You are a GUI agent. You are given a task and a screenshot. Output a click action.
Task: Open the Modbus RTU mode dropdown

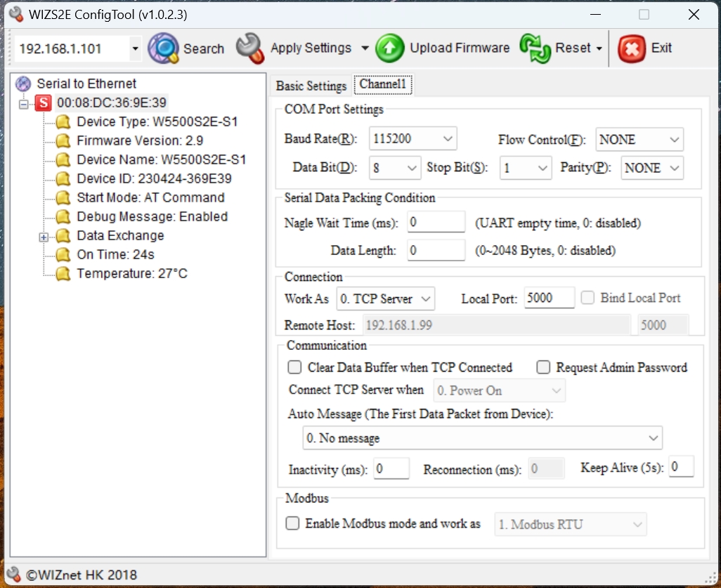(x=571, y=525)
